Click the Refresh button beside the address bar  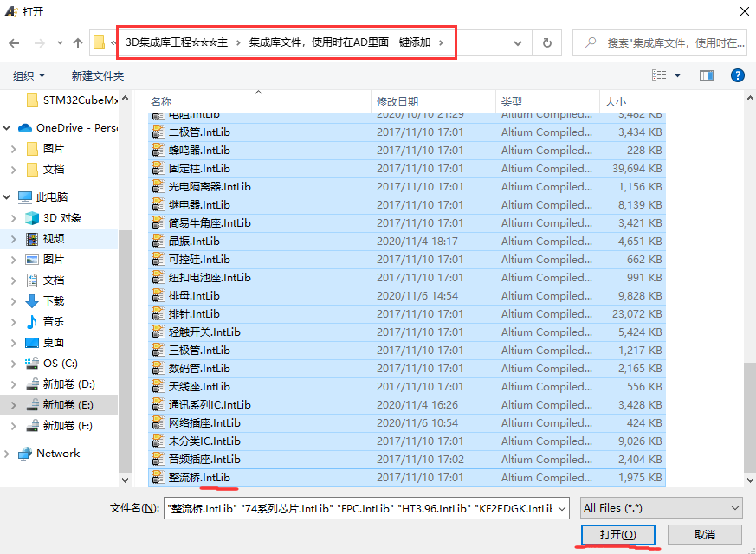546,43
